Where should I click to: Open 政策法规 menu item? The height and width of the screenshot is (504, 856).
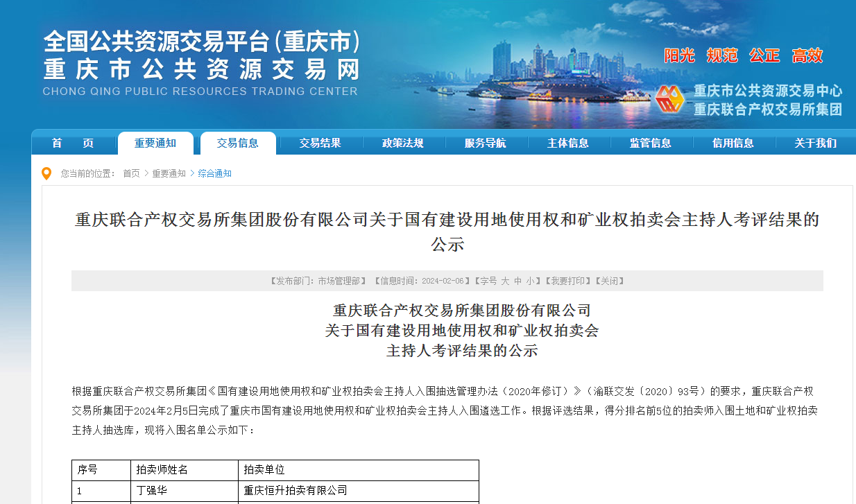(x=403, y=144)
